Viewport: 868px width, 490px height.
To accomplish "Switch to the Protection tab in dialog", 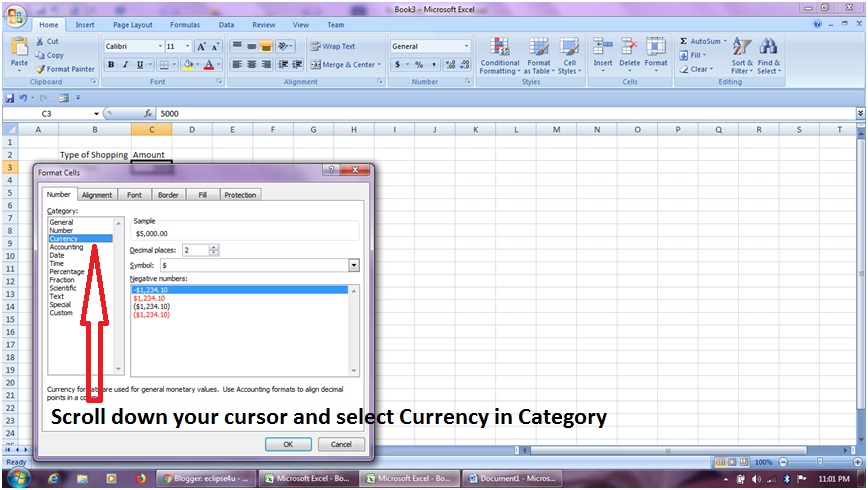I will click(x=240, y=195).
